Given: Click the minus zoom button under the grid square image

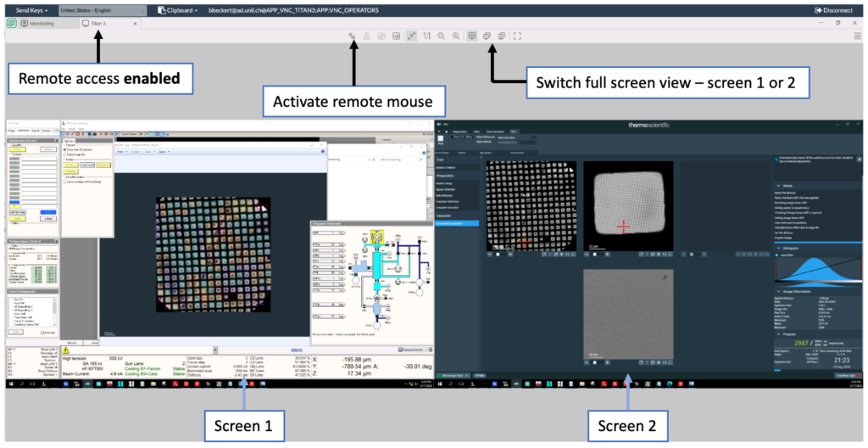Looking at the screenshot, I should coord(587,254).
